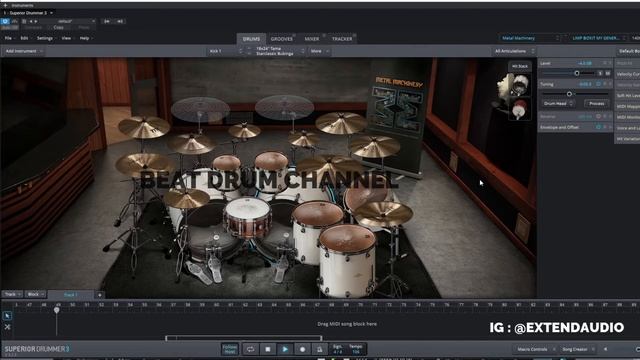640x360 pixels.
Task: Adjust the Level slider knob
Action: (577, 73)
